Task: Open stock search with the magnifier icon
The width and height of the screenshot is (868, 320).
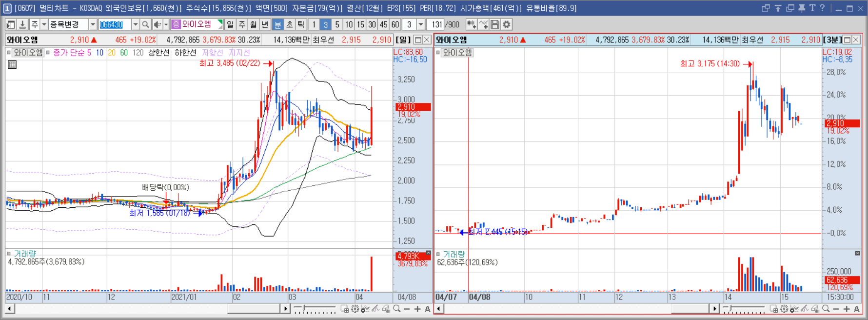Action: 145,24
